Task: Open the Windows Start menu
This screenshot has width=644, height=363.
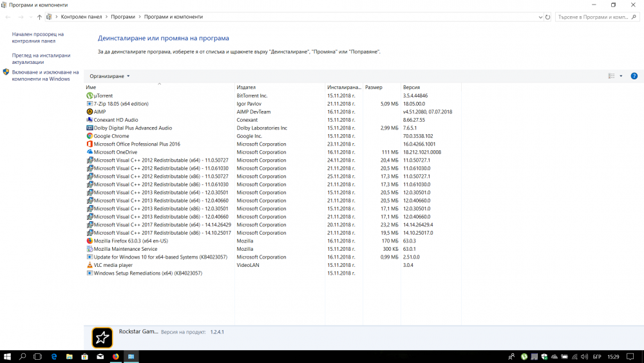Action: [7, 357]
